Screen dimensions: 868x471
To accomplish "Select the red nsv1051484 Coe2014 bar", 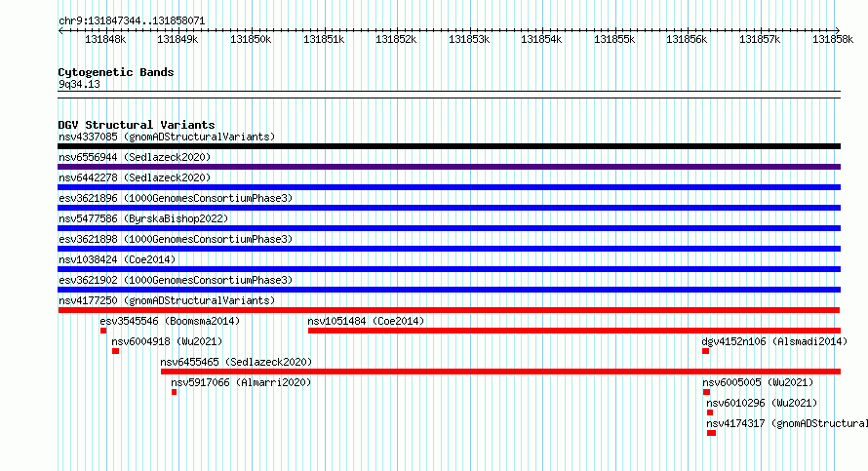I will click(x=574, y=331).
